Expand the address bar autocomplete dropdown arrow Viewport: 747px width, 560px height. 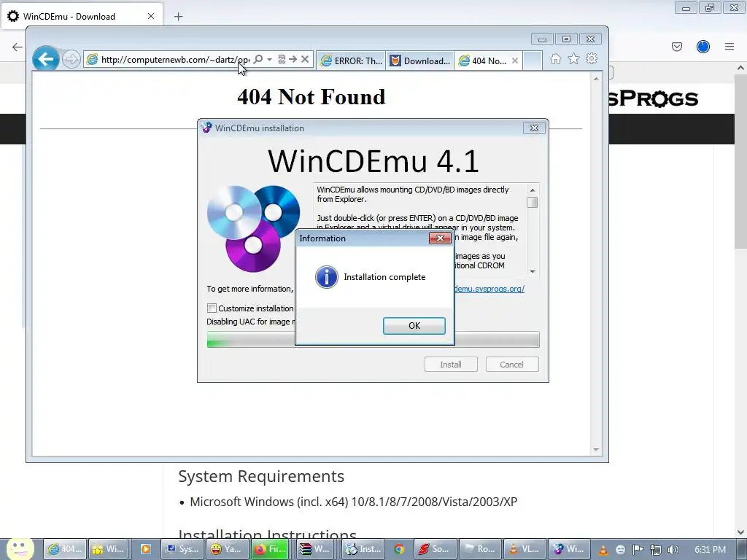click(270, 60)
